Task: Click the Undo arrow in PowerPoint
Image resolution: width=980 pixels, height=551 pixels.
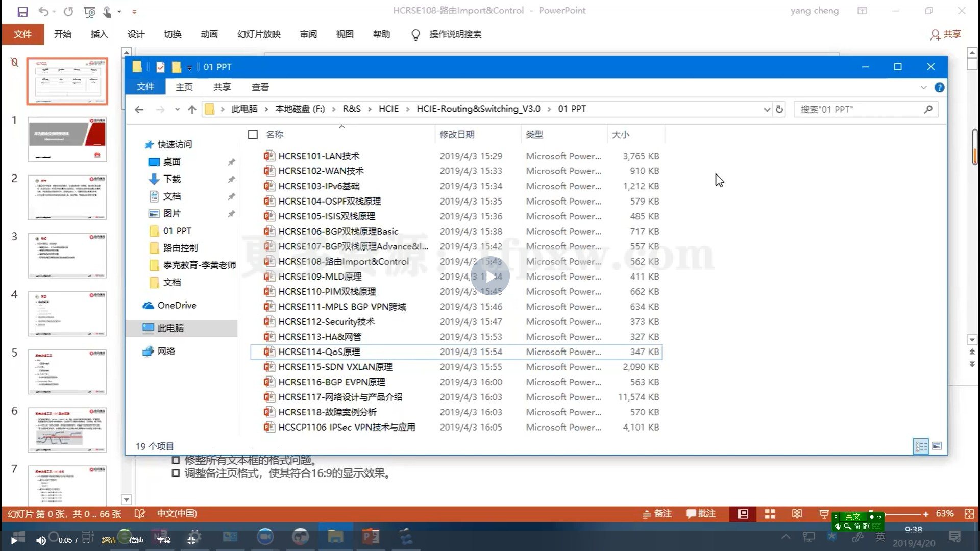Action: (43, 11)
